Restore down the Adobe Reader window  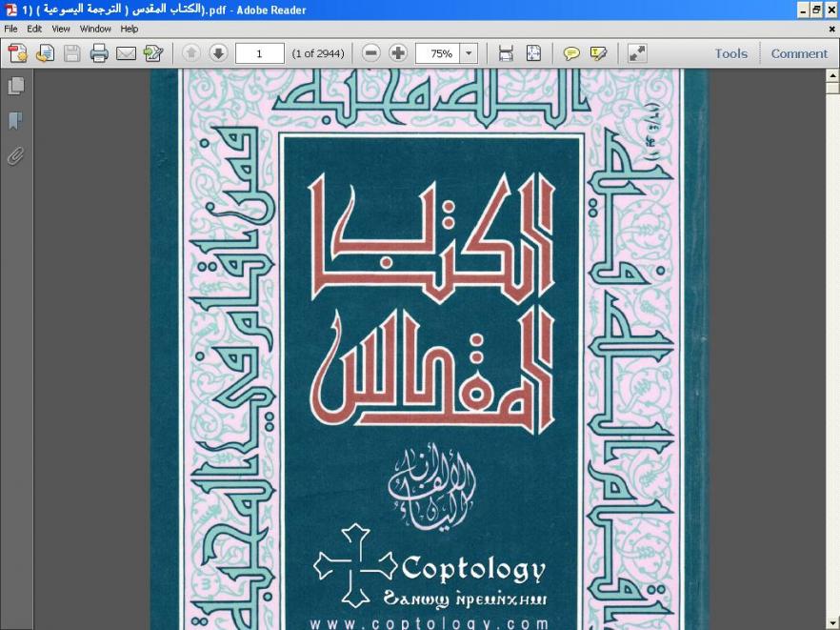tap(816, 10)
